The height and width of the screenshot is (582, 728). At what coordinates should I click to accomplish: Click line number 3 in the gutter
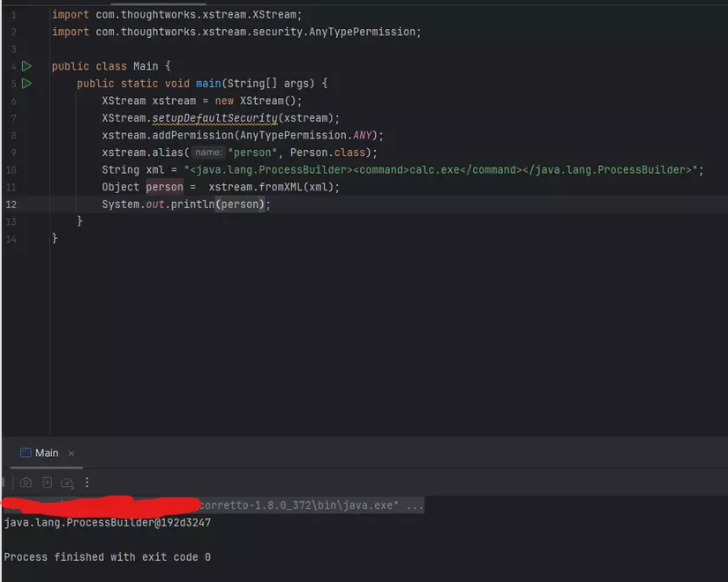(13, 49)
